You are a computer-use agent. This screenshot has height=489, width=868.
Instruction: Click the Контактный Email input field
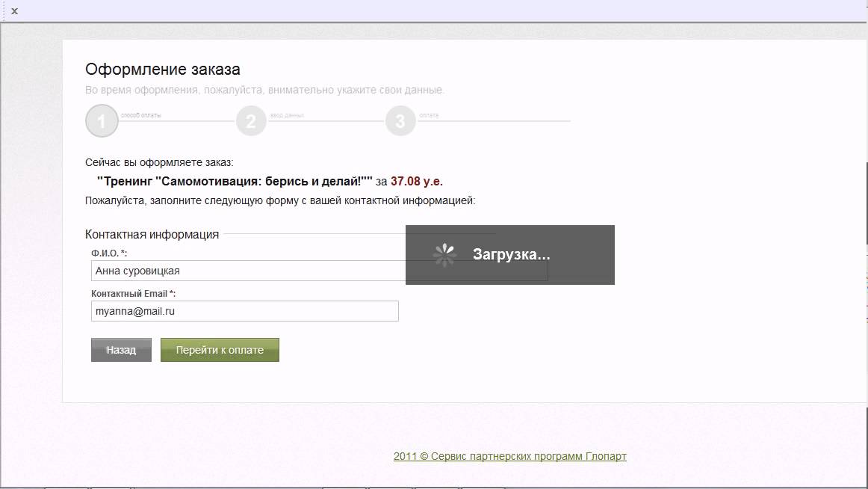[245, 311]
